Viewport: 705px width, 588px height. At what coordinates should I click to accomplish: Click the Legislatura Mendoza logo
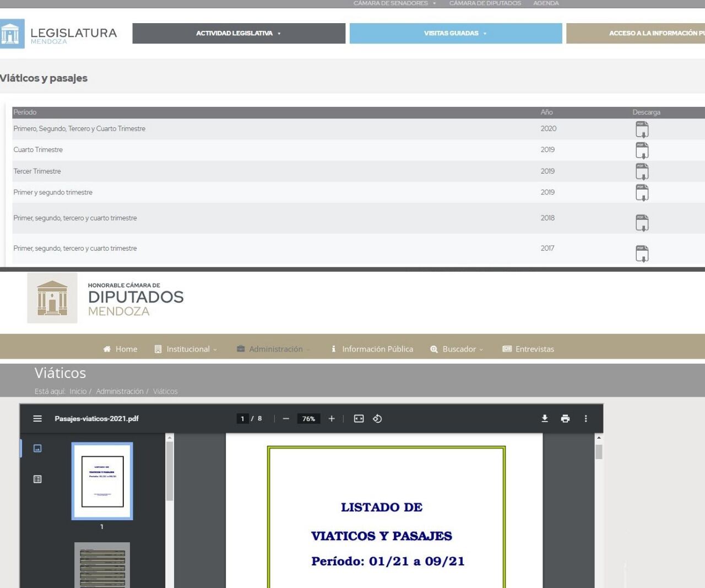click(58, 34)
